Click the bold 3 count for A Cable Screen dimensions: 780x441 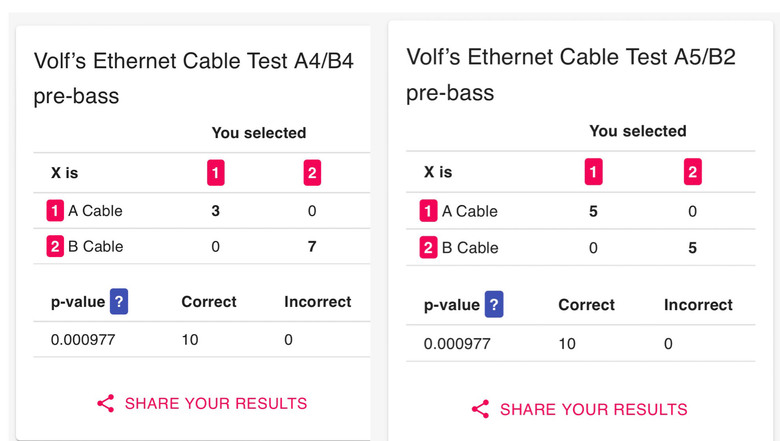(x=215, y=211)
